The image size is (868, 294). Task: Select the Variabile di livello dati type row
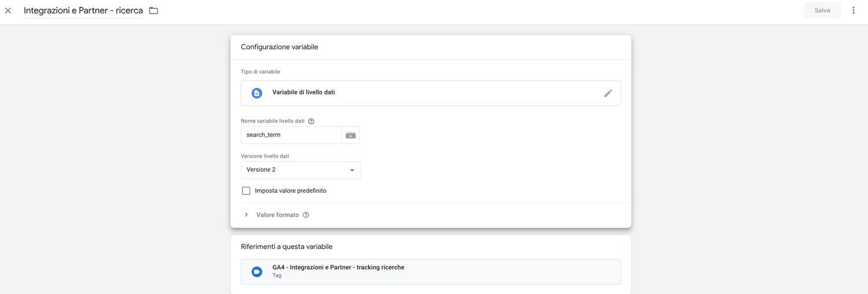click(405, 93)
